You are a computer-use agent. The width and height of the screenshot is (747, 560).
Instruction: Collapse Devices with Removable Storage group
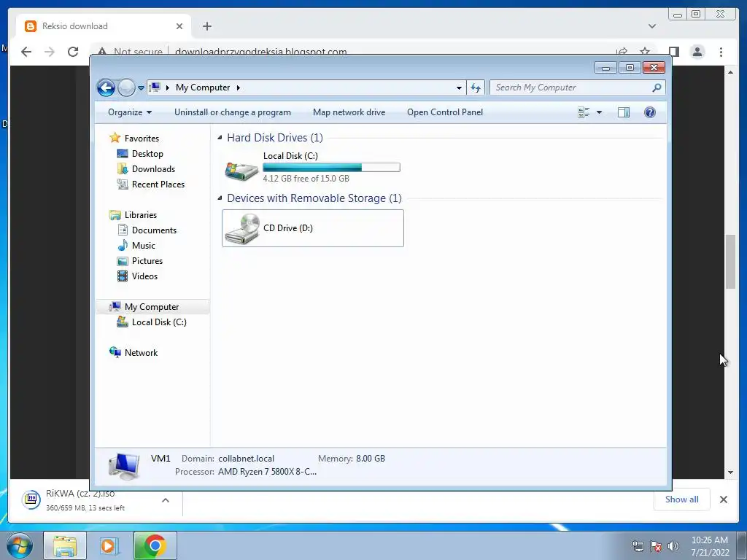(220, 198)
